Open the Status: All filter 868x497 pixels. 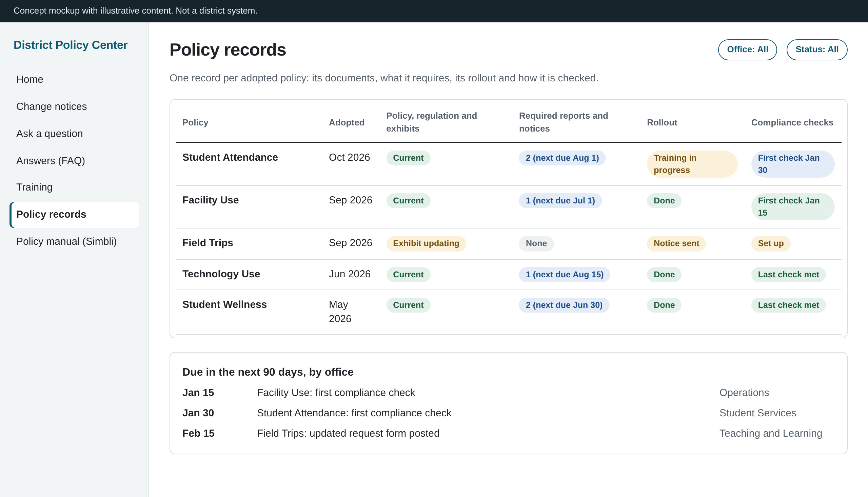pyautogui.click(x=816, y=49)
